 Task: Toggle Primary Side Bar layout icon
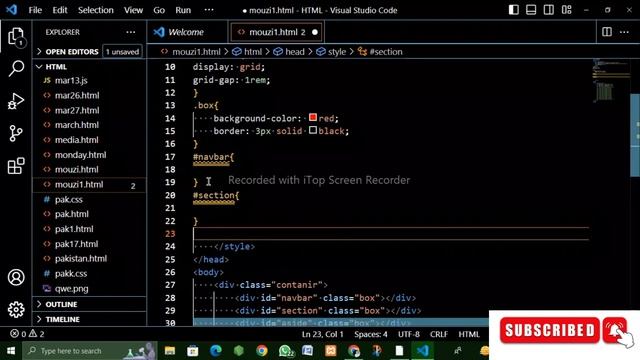513,10
